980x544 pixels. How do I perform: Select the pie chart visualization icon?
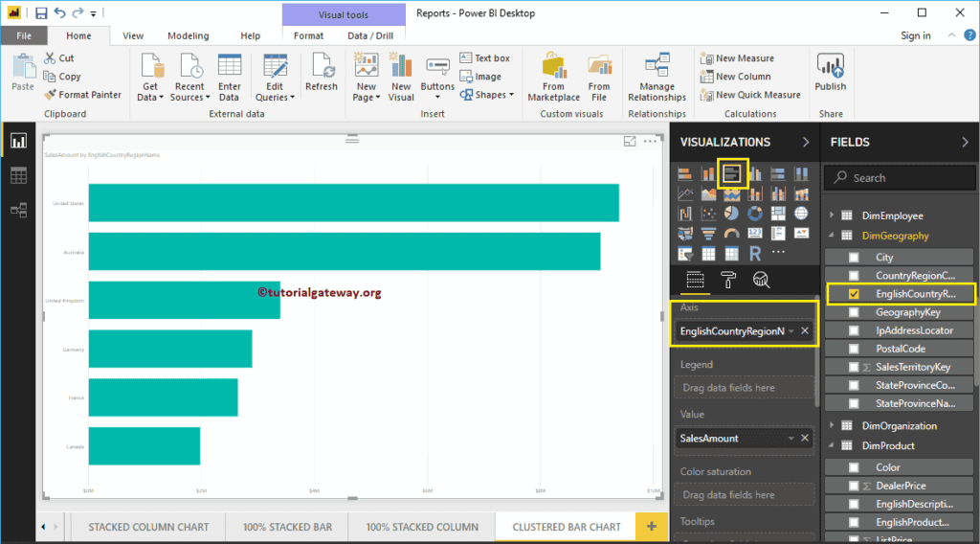click(x=731, y=214)
